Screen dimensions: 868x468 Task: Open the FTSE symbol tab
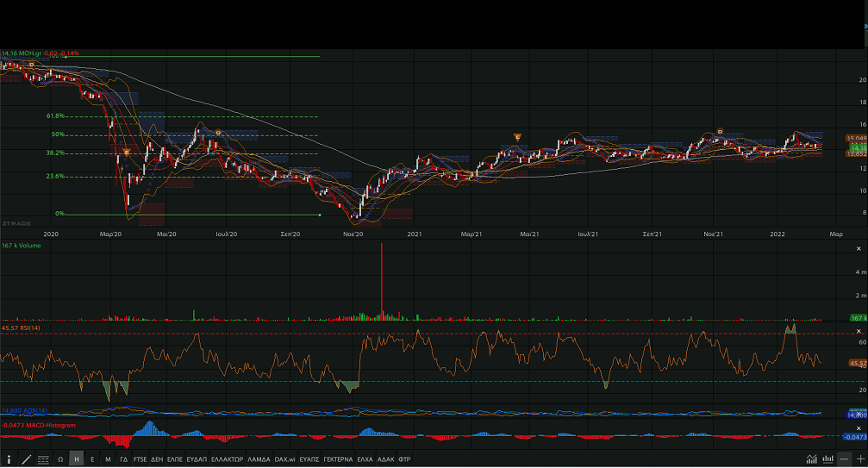140,459
